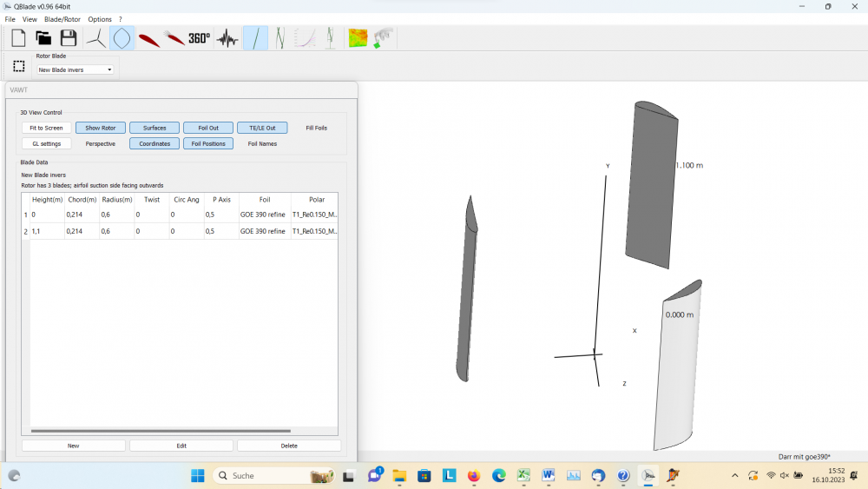Click the New Project blank page icon
Screen dimensions: 868x489
(18, 38)
